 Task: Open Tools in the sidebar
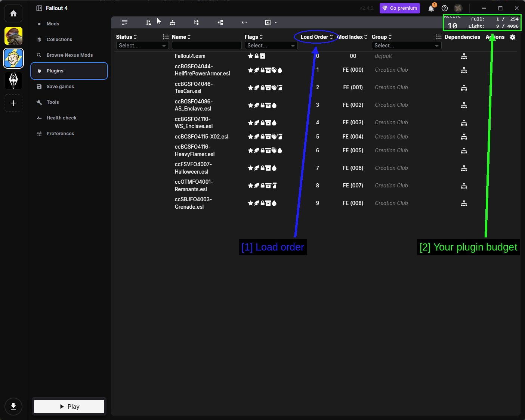(x=69, y=102)
